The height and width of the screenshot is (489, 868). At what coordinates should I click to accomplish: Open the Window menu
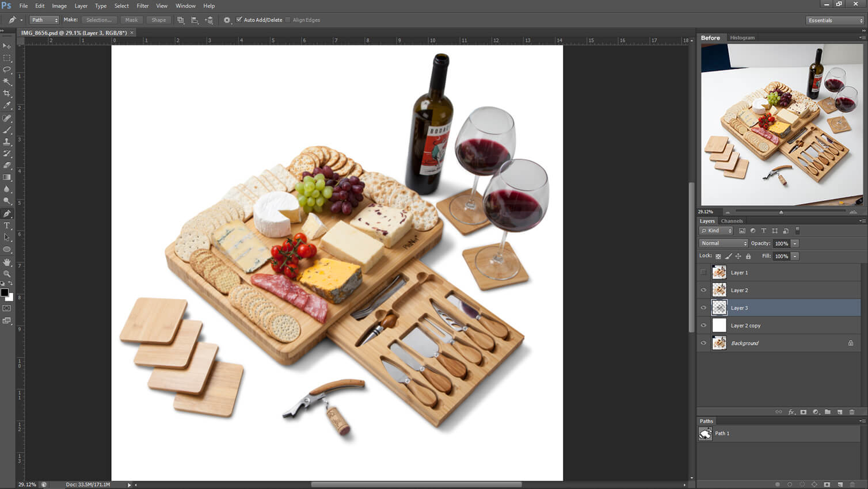pyautogui.click(x=185, y=6)
